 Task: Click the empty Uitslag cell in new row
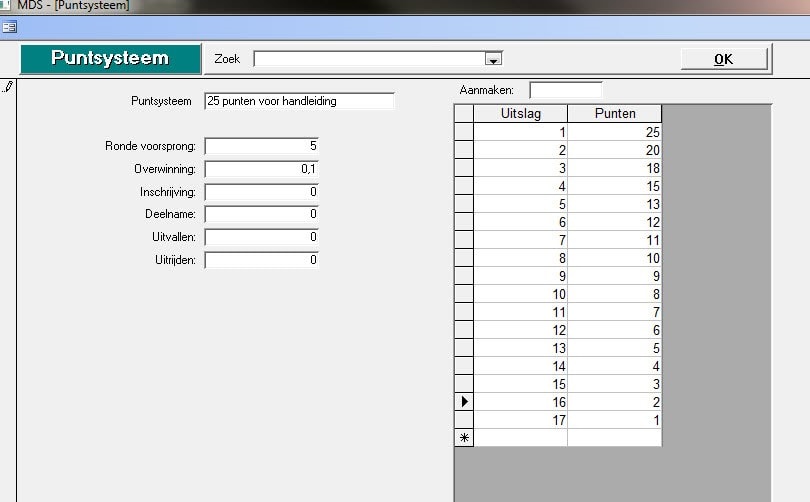[x=521, y=437]
